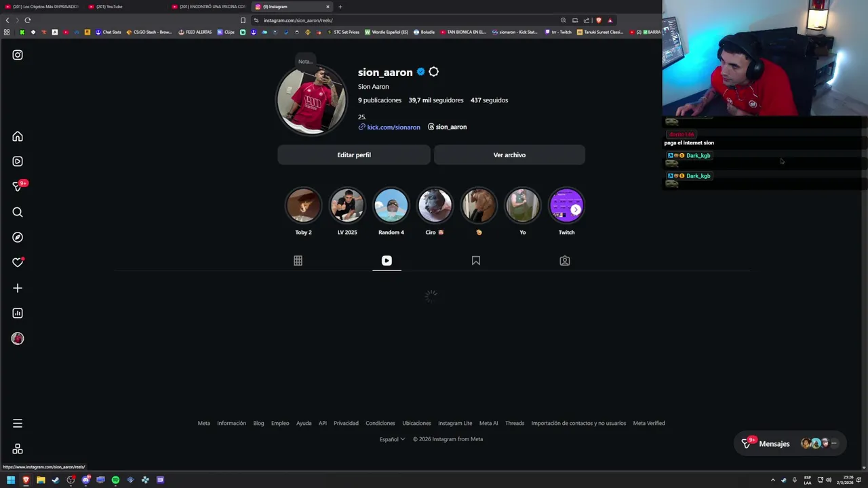Show the 39,7 mil seguidores list
The width and height of the screenshot is (868, 488).
click(436, 100)
